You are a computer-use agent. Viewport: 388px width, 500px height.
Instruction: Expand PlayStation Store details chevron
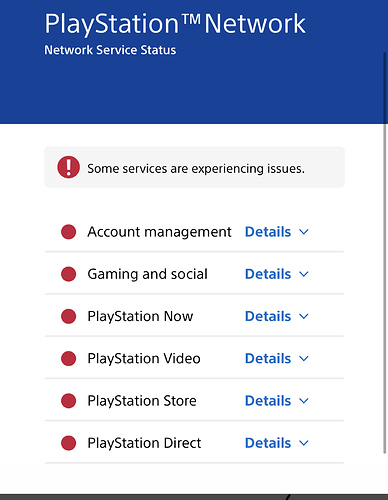pyautogui.click(x=304, y=401)
